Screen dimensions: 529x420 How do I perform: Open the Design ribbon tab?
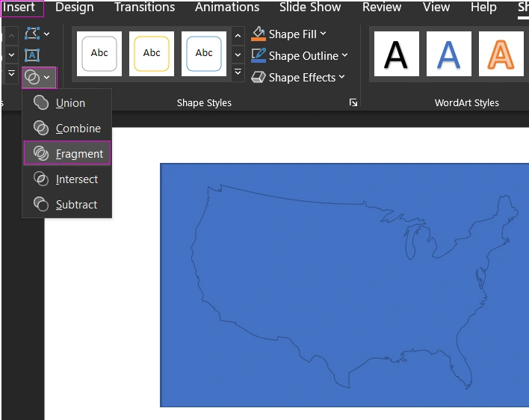[x=75, y=7]
